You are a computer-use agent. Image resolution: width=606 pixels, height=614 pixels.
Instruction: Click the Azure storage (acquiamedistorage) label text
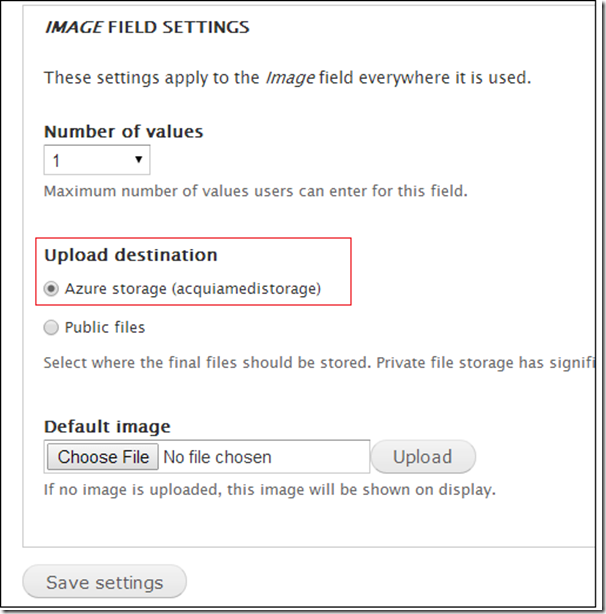click(193, 288)
